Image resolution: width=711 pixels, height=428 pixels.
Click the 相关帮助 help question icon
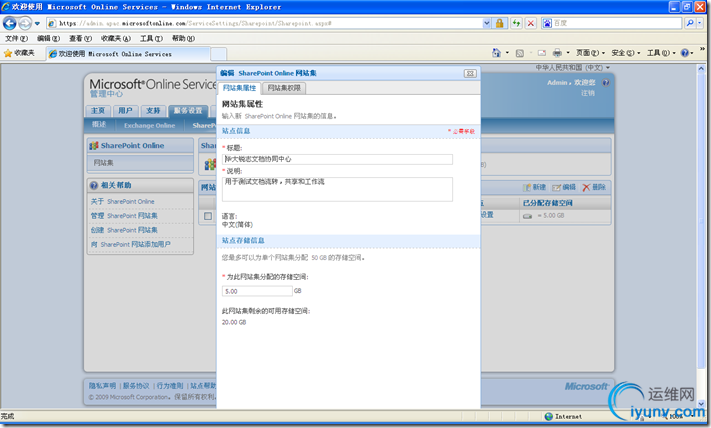[x=94, y=185]
